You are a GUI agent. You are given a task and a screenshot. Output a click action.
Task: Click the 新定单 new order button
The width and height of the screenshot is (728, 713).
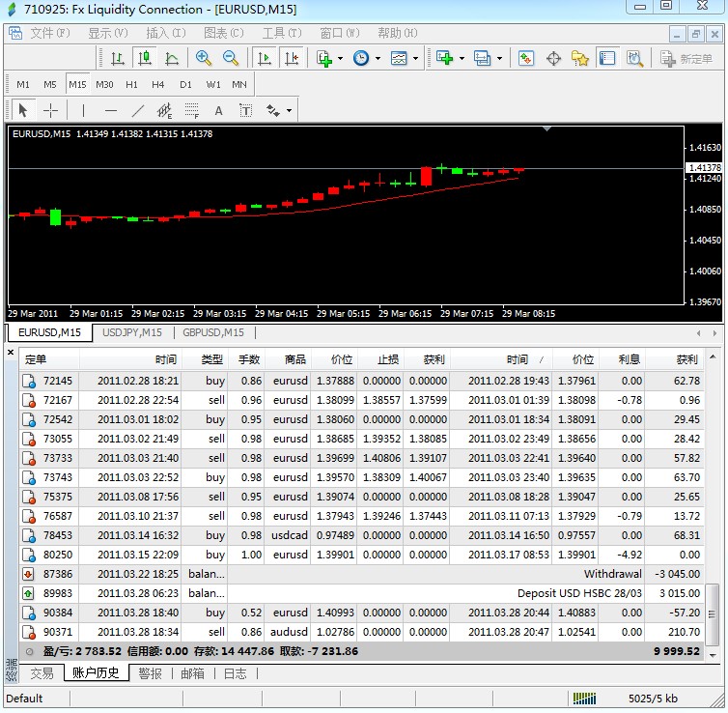(x=686, y=58)
